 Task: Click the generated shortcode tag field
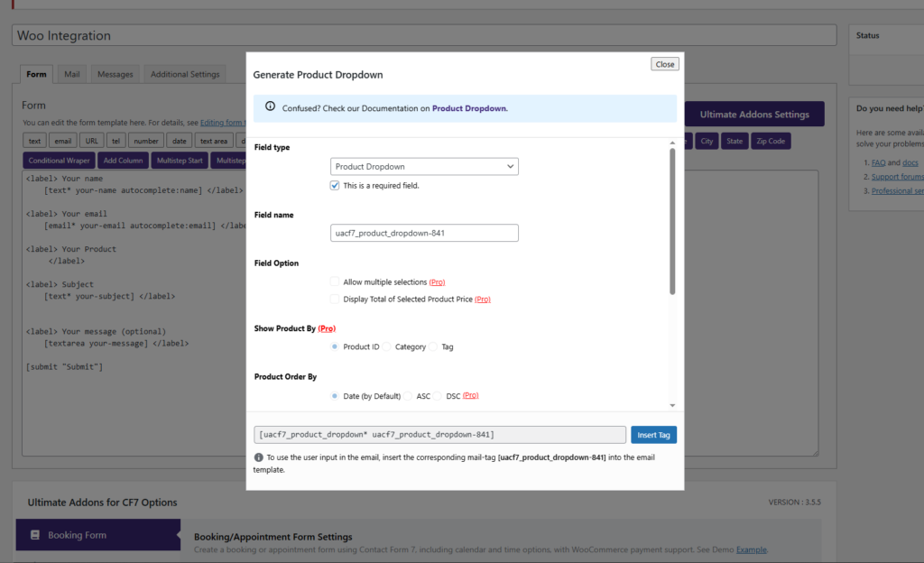point(439,435)
